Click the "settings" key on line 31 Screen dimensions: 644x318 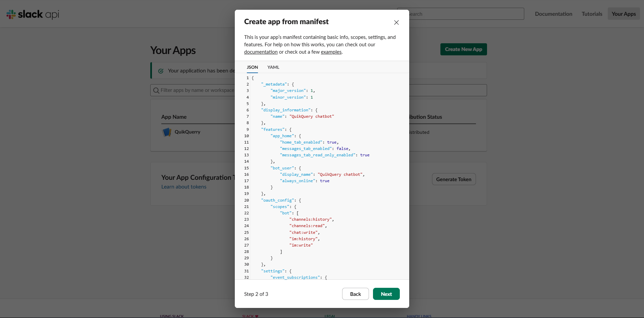click(x=273, y=271)
